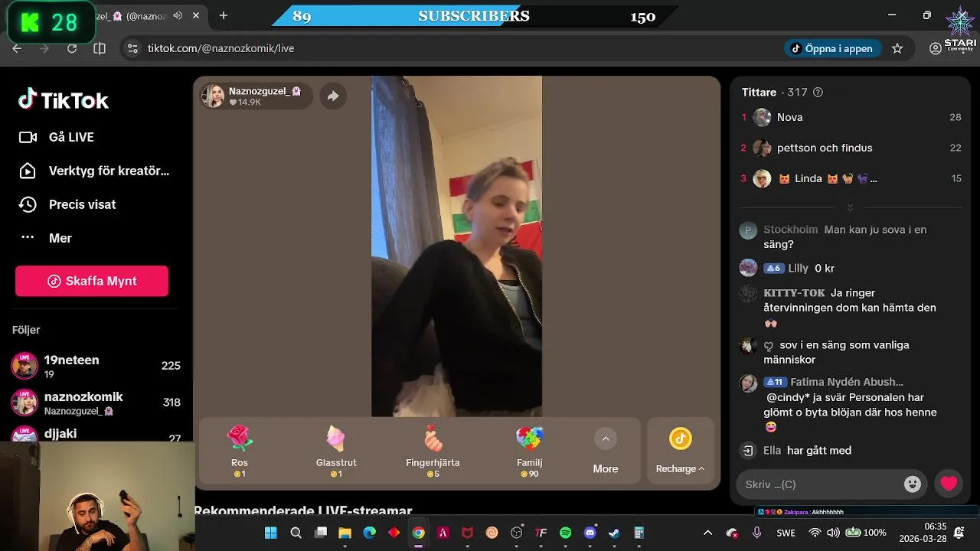The height and width of the screenshot is (551, 980).
Task: Click the KITTY-TOK commenter name
Action: point(795,293)
